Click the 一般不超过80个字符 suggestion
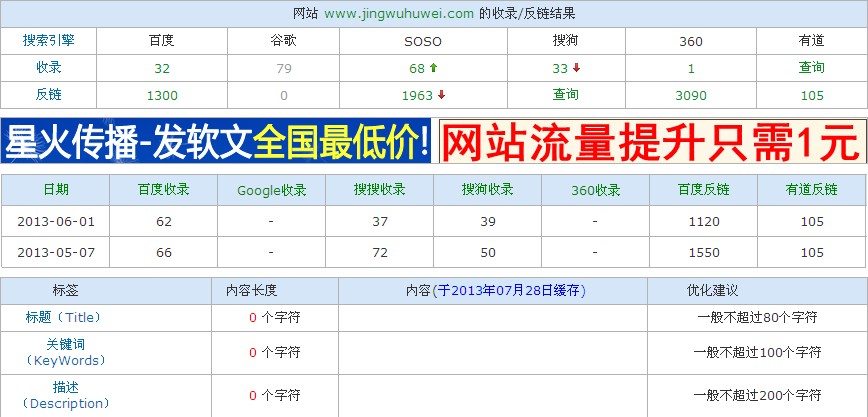This screenshot has height=417, width=868. [x=757, y=318]
